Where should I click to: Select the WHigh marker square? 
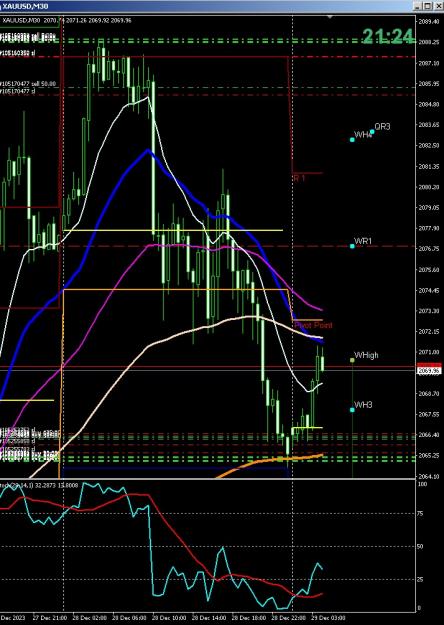pyautogui.click(x=352, y=360)
